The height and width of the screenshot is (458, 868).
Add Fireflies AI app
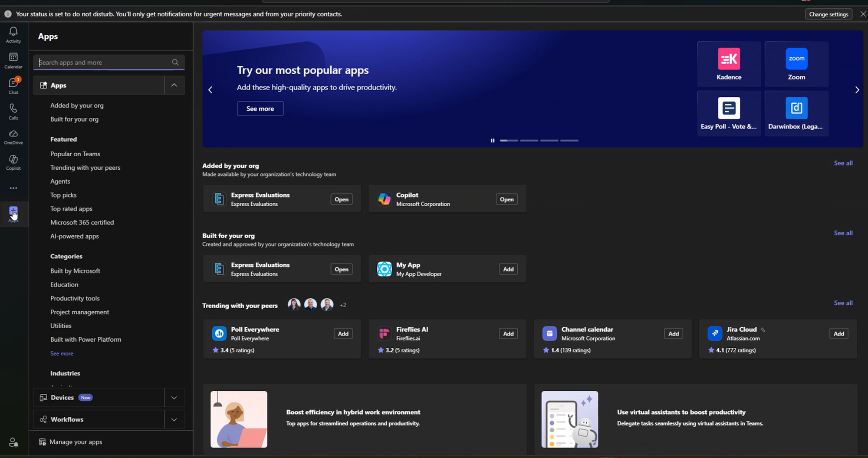pyautogui.click(x=508, y=333)
